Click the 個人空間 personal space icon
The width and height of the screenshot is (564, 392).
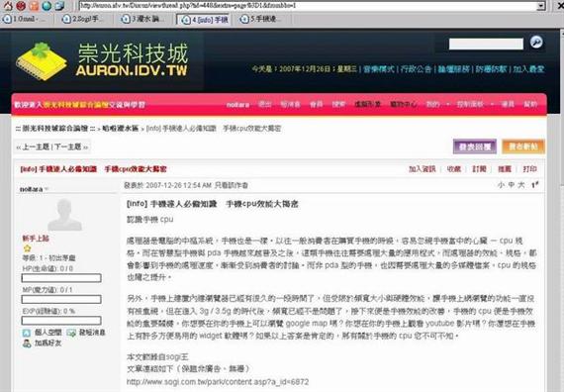click(27, 333)
